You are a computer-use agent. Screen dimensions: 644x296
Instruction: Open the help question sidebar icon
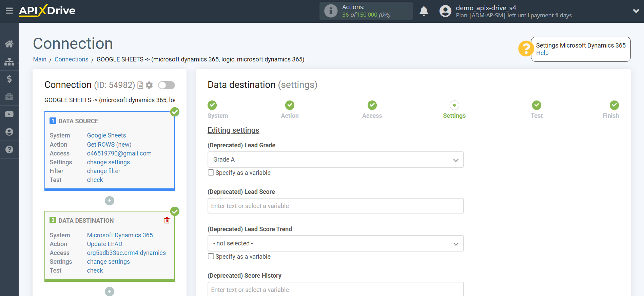9,149
